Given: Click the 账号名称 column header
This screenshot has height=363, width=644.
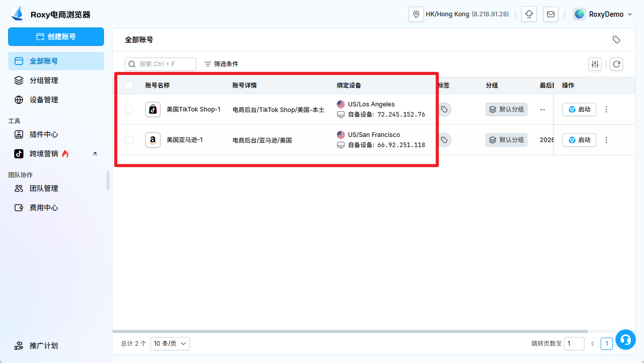Looking at the screenshot, I should tap(157, 86).
